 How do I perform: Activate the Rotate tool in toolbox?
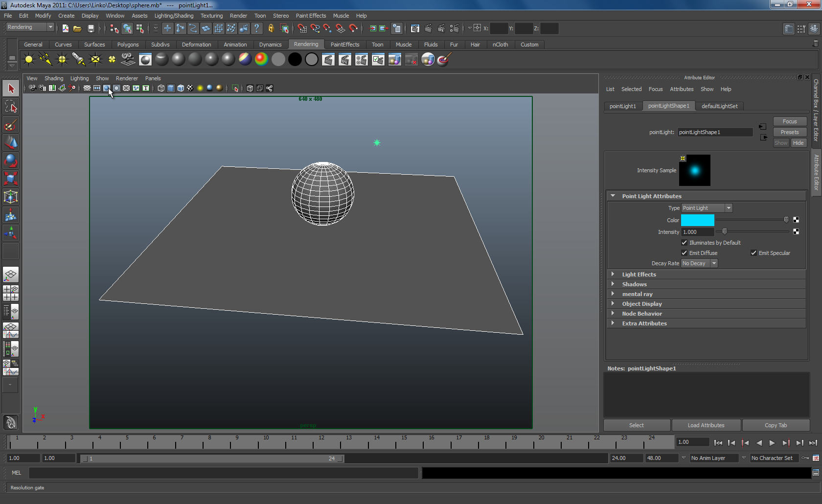click(x=11, y=160)
